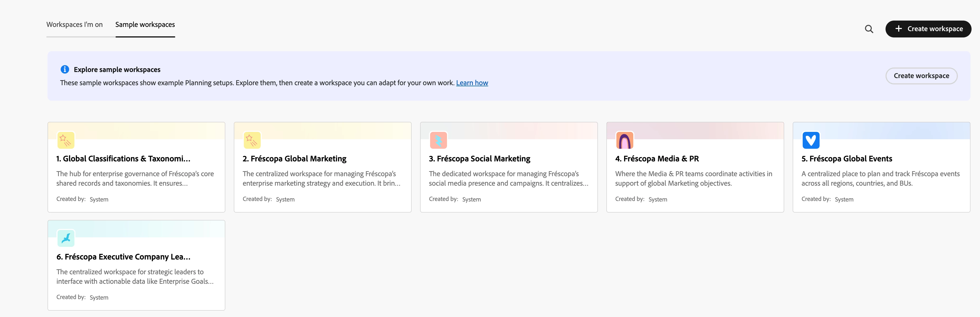Open 6. Fréscopa Executive Company Lea... title

123,257
